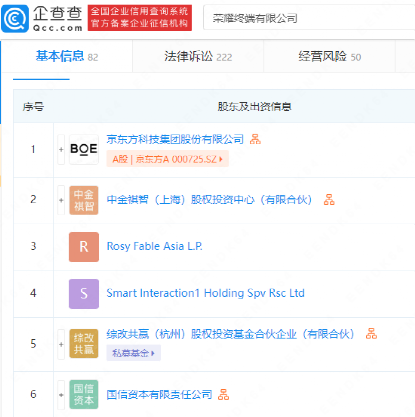Open 京东方科技集团股份有限公司 link

pyautogui.click(x=175, y=139)
